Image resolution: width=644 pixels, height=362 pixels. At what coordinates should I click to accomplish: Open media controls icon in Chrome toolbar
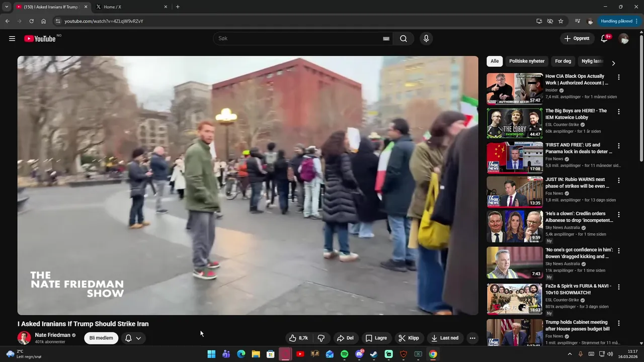pos(578,21)
